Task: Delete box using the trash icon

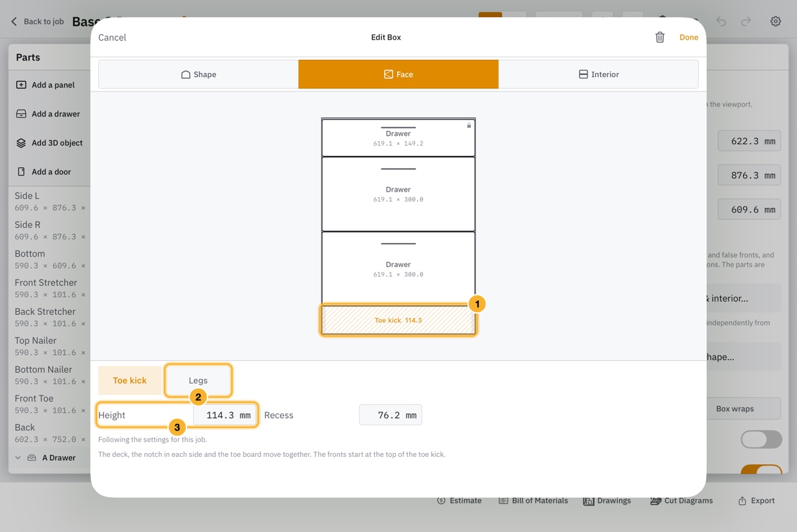Action: coord(659,38)
